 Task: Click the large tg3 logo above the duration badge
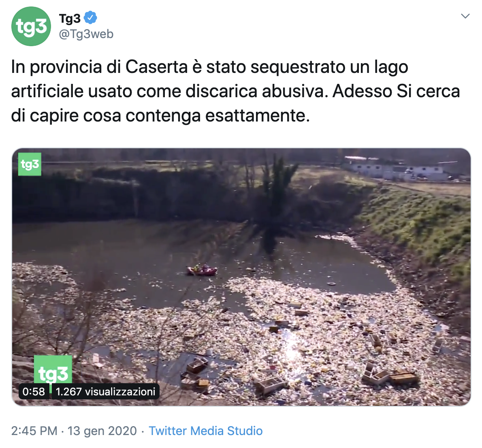(53, 370)
